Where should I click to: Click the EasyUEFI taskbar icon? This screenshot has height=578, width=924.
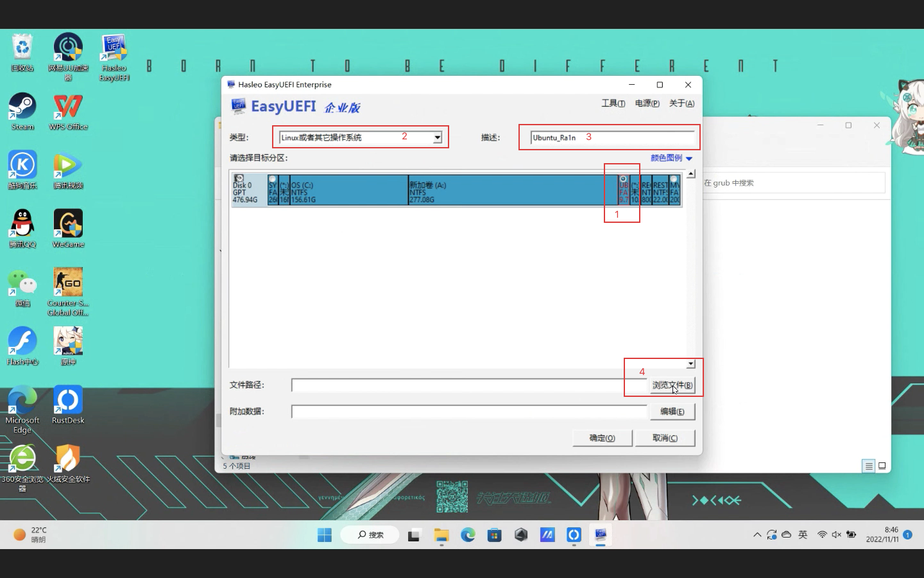click(601, 535)
